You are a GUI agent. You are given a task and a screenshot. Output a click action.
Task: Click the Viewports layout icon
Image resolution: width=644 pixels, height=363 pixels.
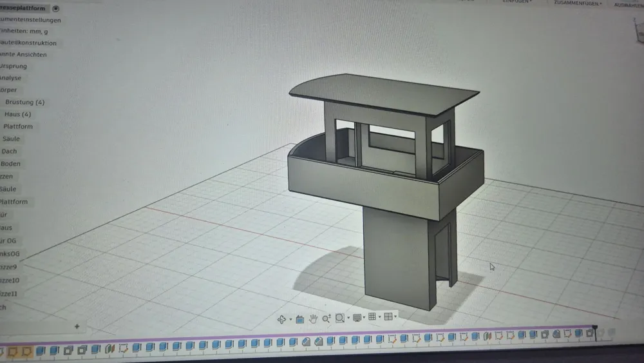coord(388,316)
